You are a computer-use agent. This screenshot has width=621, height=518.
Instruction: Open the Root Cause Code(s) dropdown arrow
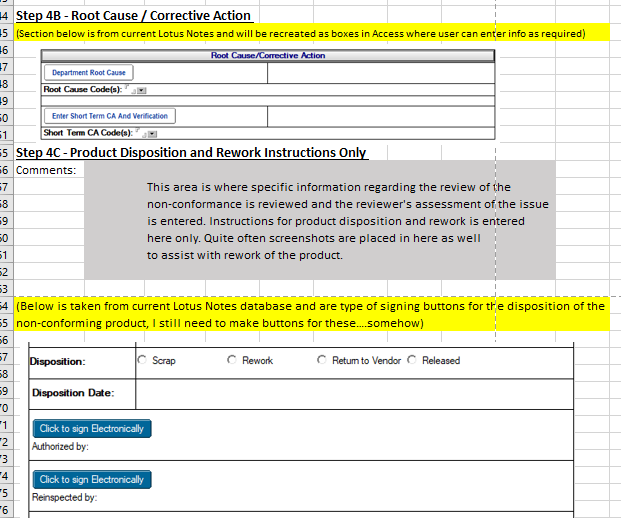[142, 90]
